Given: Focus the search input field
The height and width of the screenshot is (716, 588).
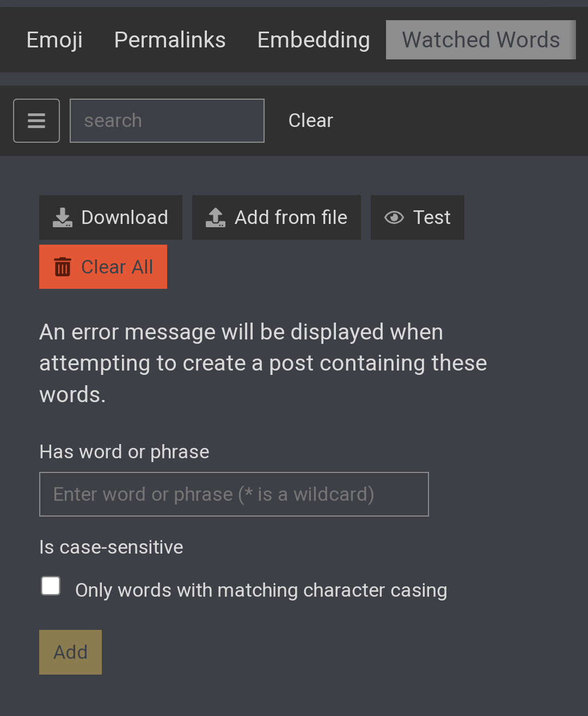Looking at the screenshot, I should (167, 120).
